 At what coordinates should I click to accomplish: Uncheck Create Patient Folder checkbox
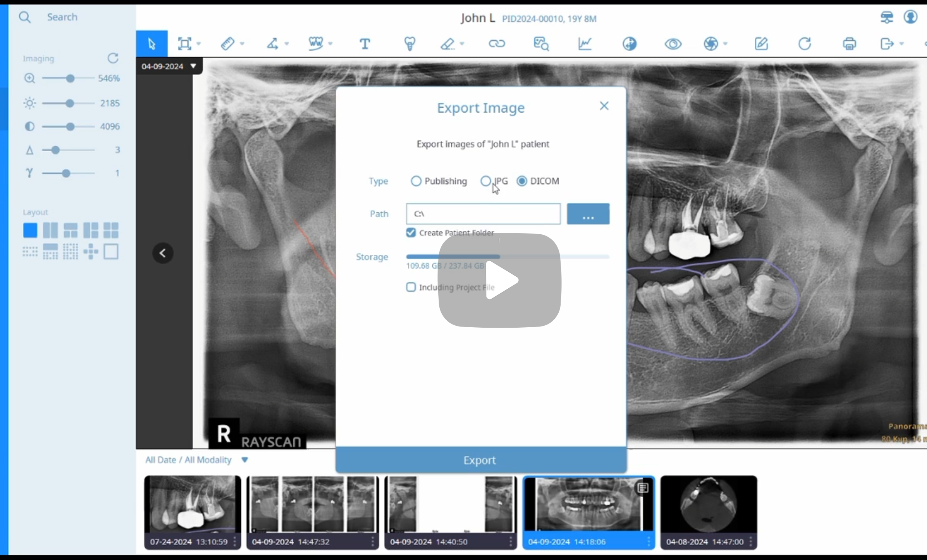pyautogui.click(x=411, y=233)
